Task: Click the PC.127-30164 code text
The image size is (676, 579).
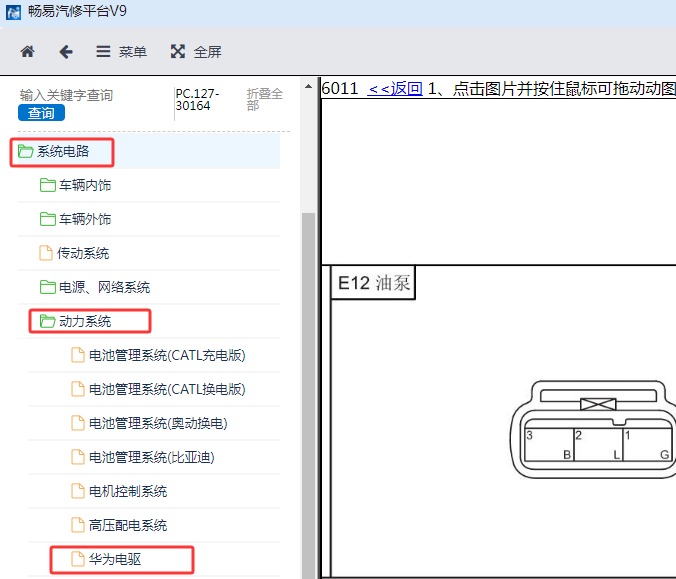Action: click(197, 100)
